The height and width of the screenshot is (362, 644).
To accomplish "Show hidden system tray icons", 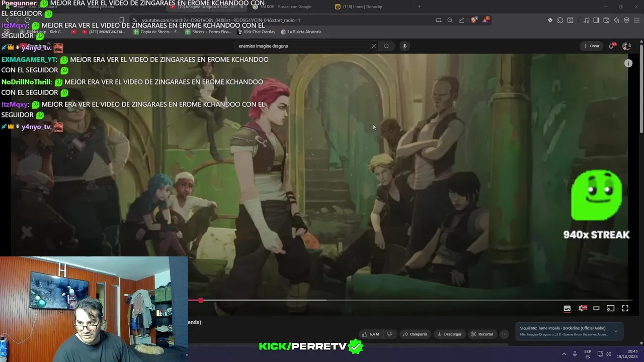I will tap(563, 354).
